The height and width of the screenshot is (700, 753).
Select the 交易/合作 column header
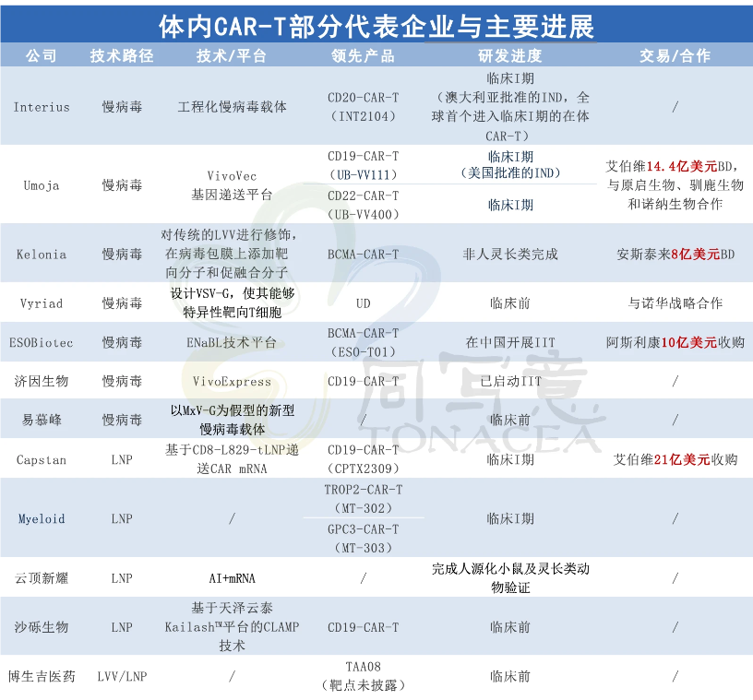point(675,55)
